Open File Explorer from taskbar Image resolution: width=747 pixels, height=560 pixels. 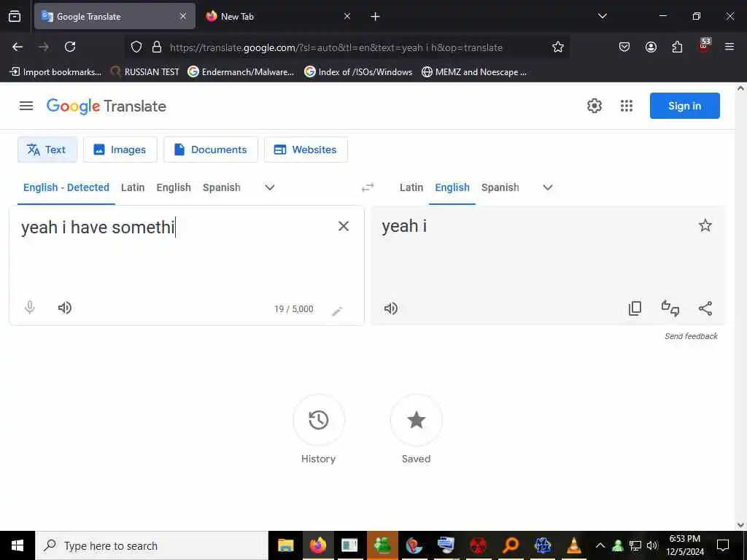(285, 545)
